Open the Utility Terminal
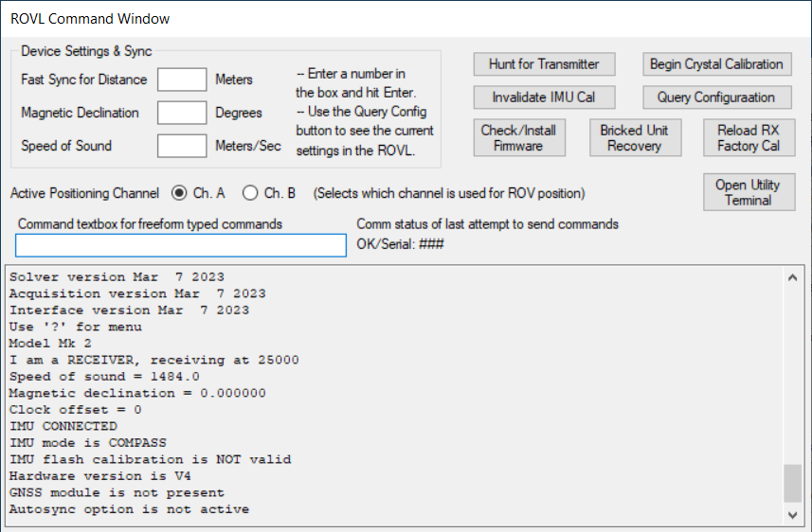812x532 pixels. 749,192
